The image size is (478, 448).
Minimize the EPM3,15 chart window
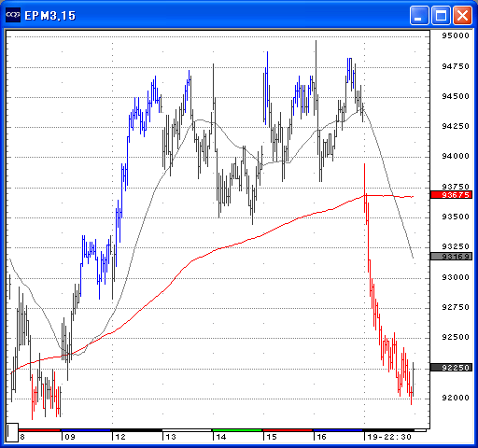[419, 15]
